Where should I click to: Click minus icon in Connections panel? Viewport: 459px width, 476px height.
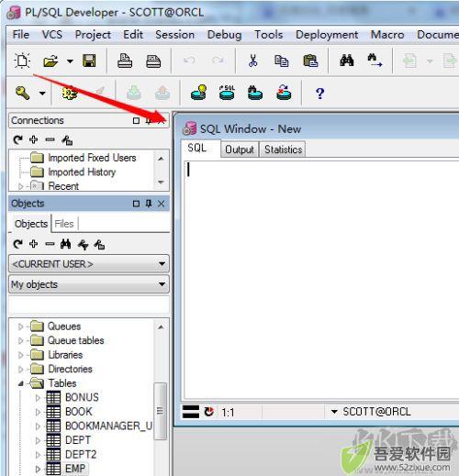tap(50, 140)
